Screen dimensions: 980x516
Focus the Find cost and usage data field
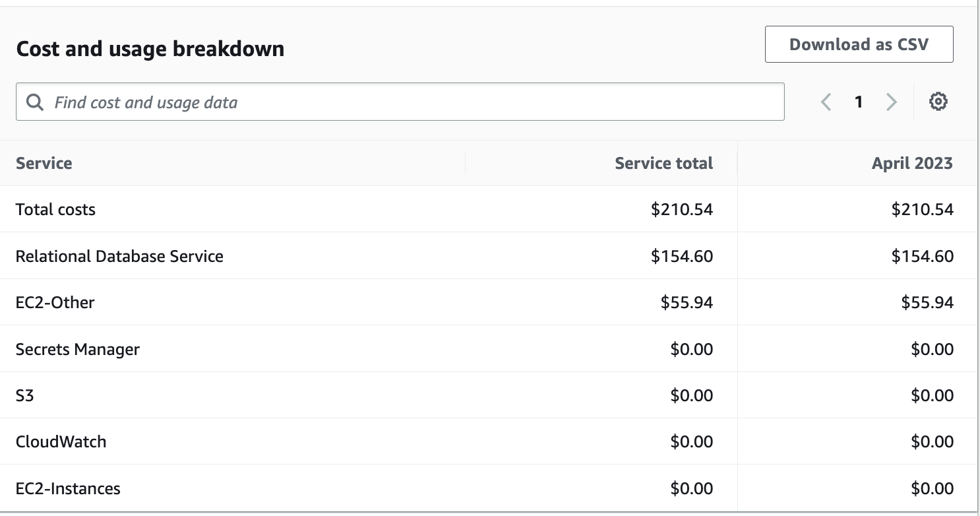(x=409, y=102)
